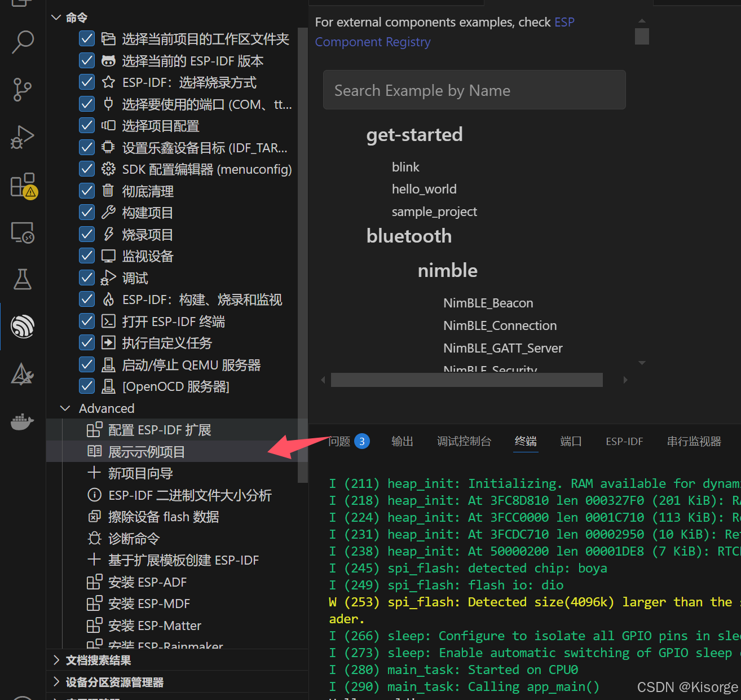Click server icon for 启动/停止 QEMU 服务器
Image resolution: width=741 pixels, height=700 pixels.
point(108,365)
